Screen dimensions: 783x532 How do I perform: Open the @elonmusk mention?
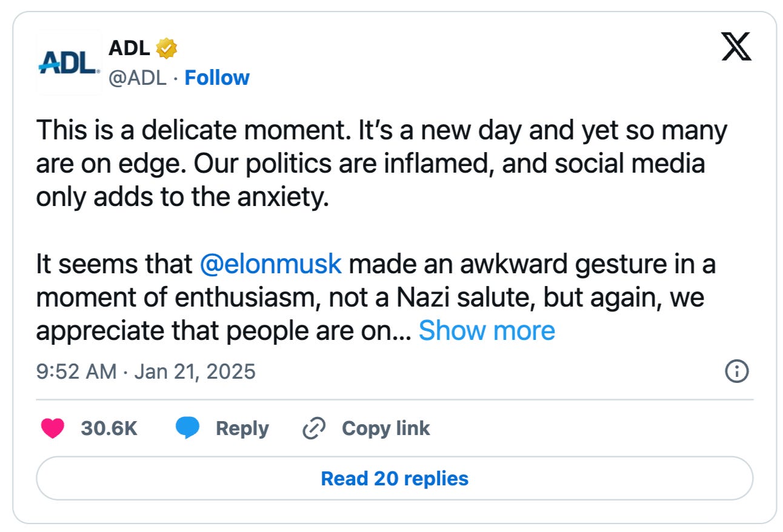tap(271, 265)
